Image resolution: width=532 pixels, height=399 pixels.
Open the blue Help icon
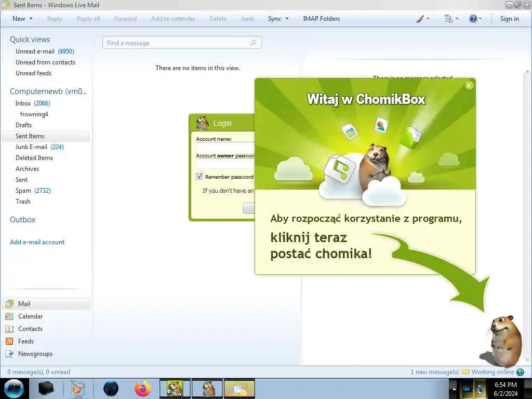pyautogui.click(x=473, y=19)
